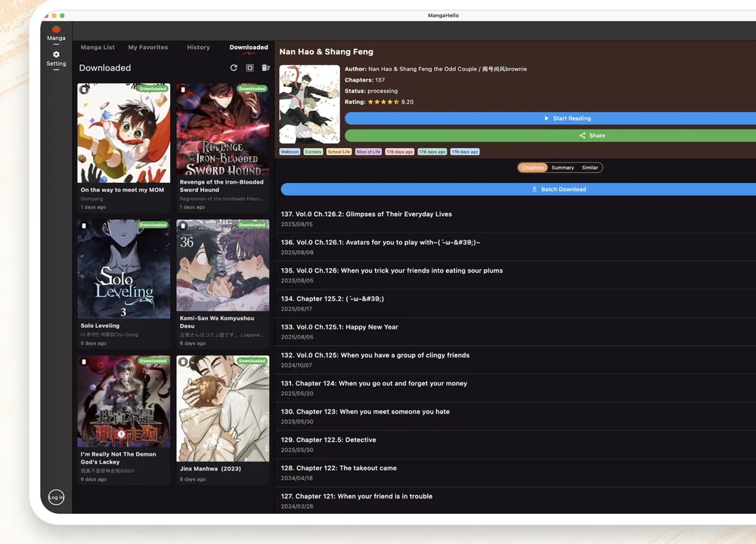Click the rating stars showing 9.20
The image size is (756, 544).
click(383, 102)
